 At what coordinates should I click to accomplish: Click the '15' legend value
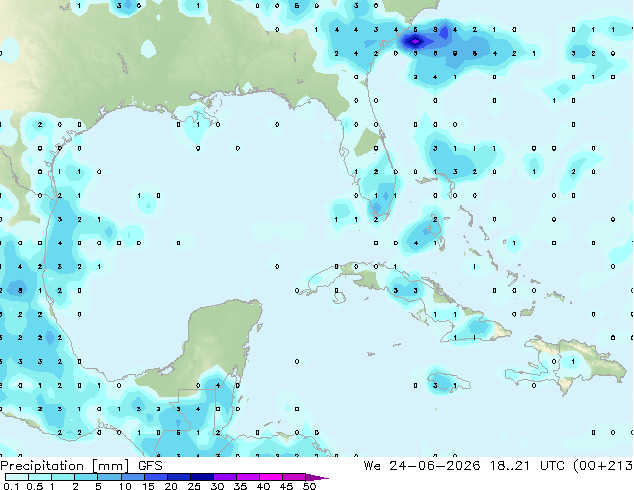click(148, 486)
